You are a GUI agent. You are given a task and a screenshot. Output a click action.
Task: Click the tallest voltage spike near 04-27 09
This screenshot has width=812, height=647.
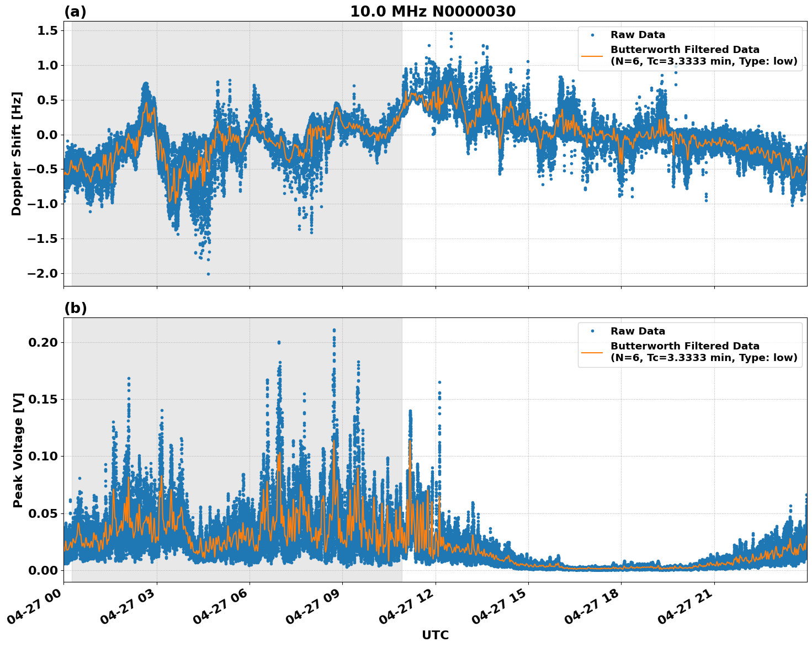coord(334,330)
